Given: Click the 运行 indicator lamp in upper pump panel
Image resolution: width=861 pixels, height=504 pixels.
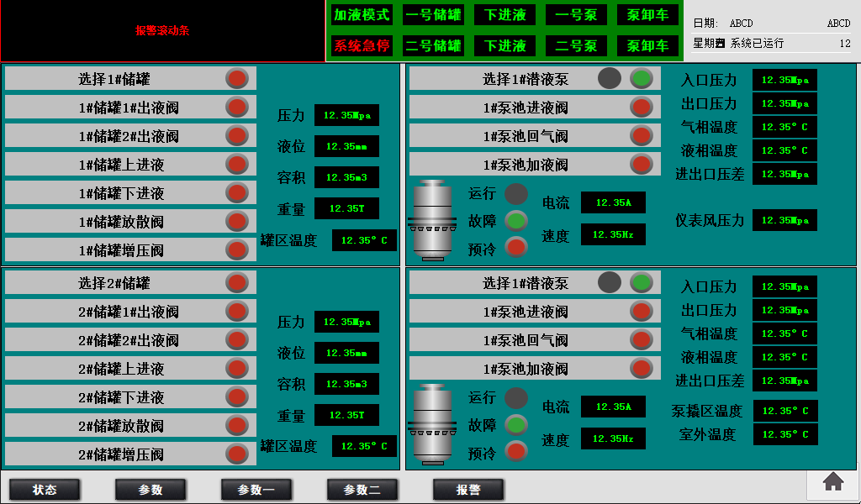Looking at the screenshot, I should tap(516, 194).
